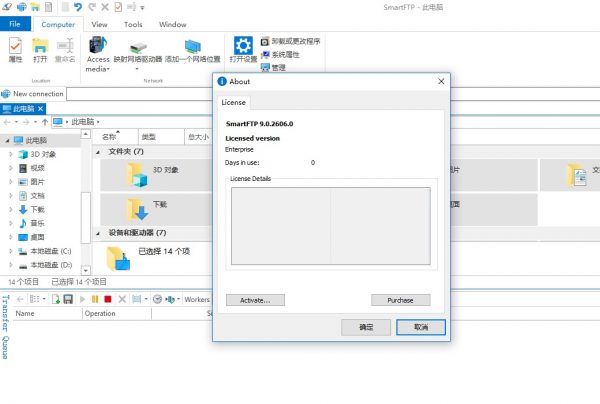Click the 取消 Cancel button
600x404 pixels.
[421, 327]
